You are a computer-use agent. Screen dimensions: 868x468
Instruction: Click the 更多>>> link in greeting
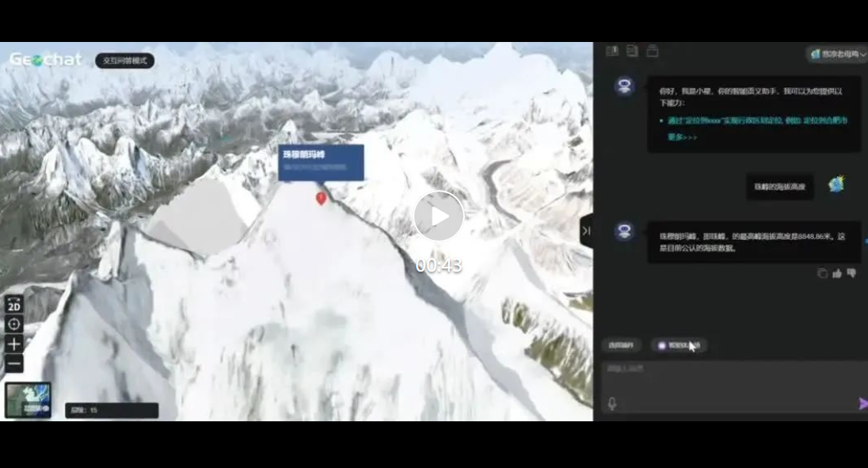click(x=683, y=137)
